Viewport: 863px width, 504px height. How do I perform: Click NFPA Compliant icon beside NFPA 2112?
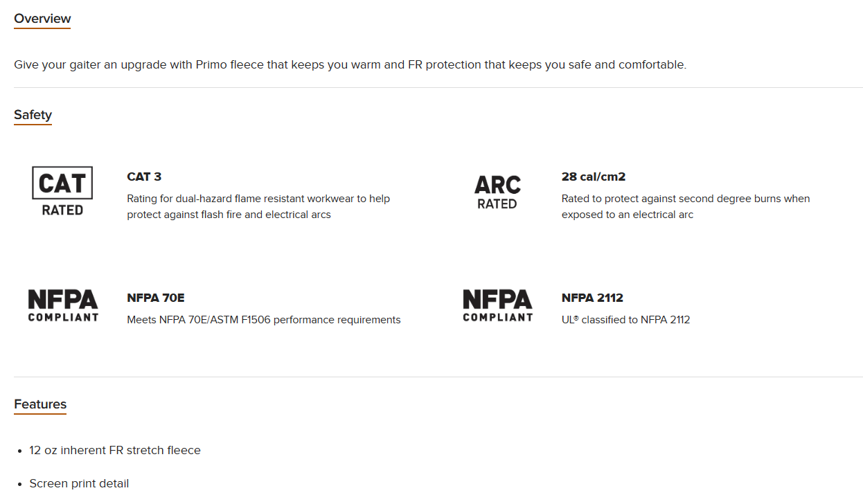click(x=497, y=305)
